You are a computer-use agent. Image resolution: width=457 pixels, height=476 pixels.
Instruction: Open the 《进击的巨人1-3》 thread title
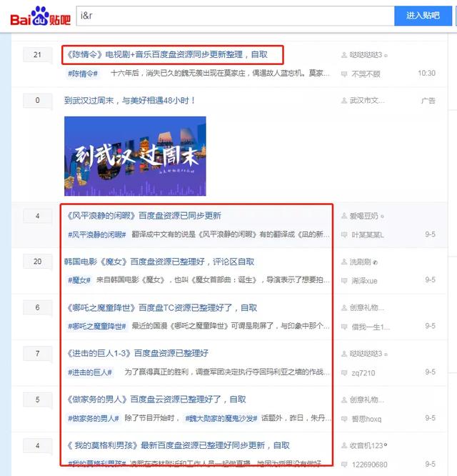[x=137, y=353]
